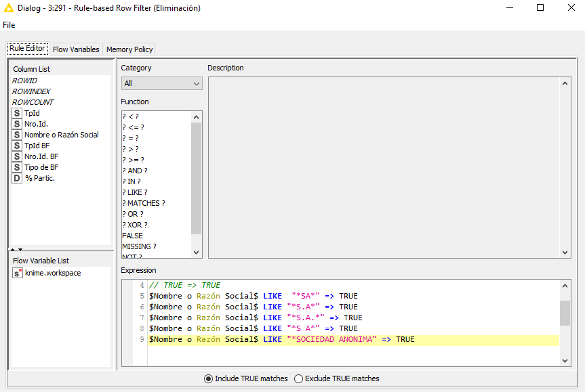Click the divider collapse arrows under Column List
Screen dimensions: 585x392
pos(17,249)
